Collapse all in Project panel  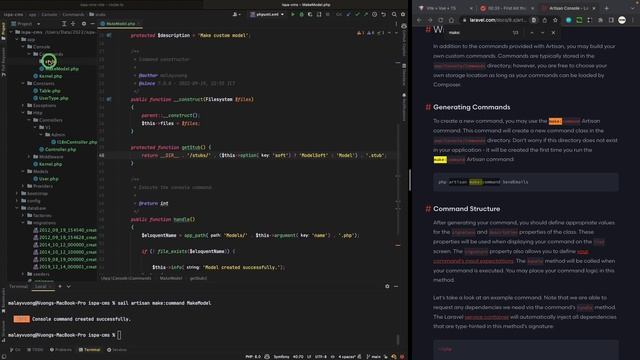pos(73,24)
